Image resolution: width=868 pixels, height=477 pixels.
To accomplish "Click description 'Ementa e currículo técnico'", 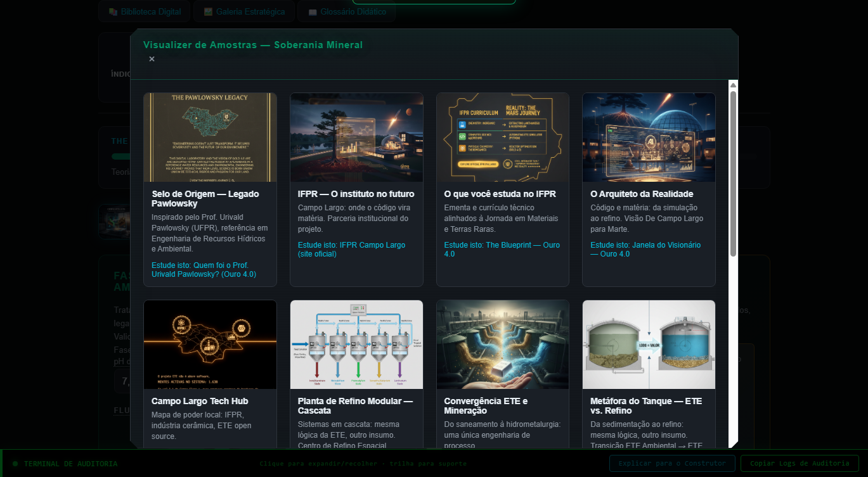I will (501, 219).
